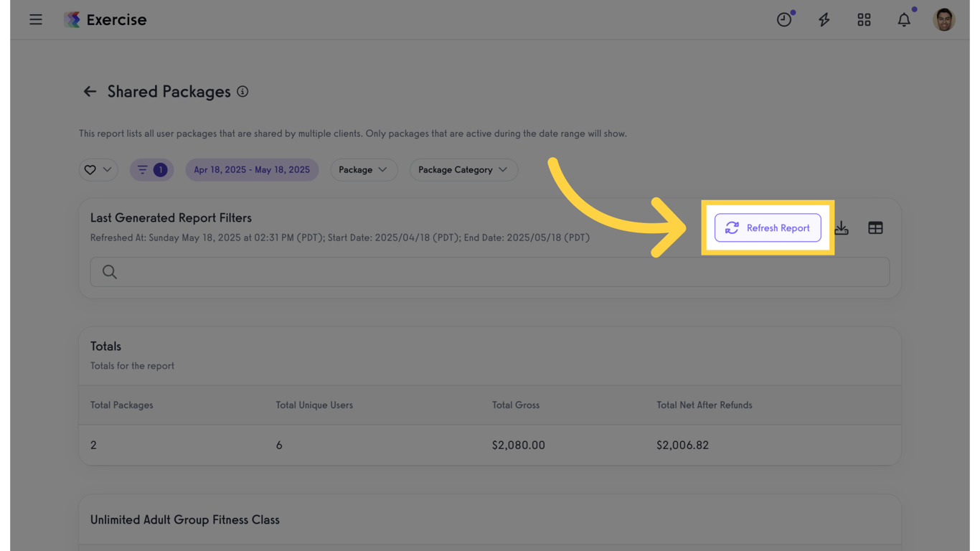Open the Apr 18 - May 18 date range
This screenshot has width=980, height=551.
[x=252, y=170]
